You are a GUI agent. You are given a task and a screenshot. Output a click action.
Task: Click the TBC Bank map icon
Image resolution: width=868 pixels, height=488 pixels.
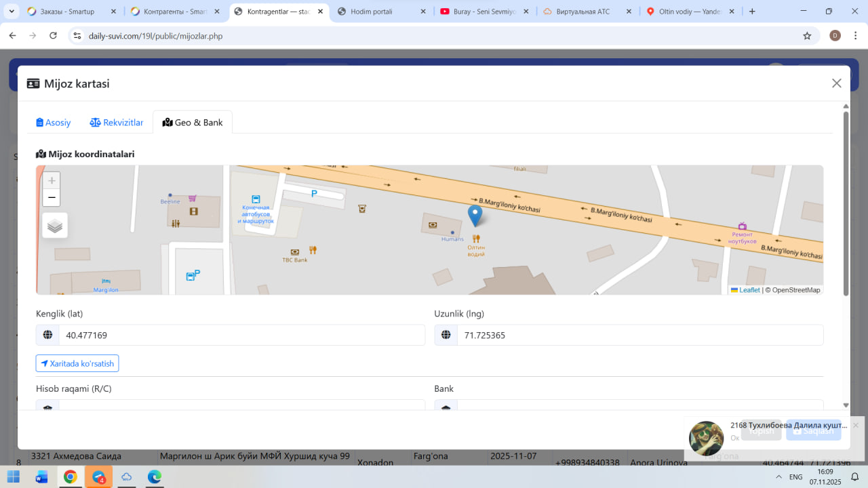point(294,251)
